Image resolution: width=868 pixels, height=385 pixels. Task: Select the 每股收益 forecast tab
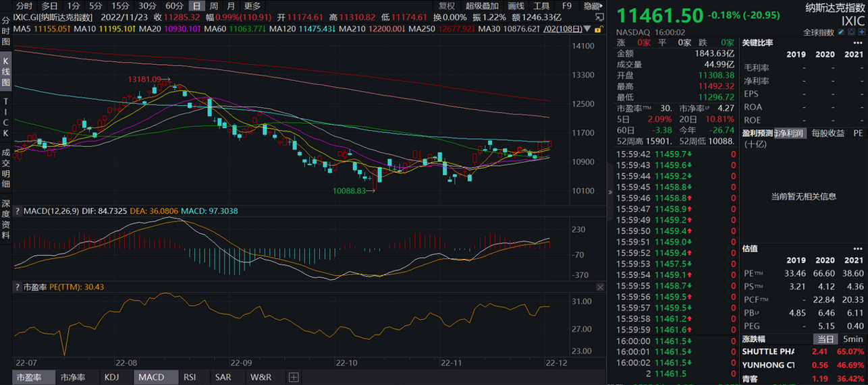tap(828, 134)
